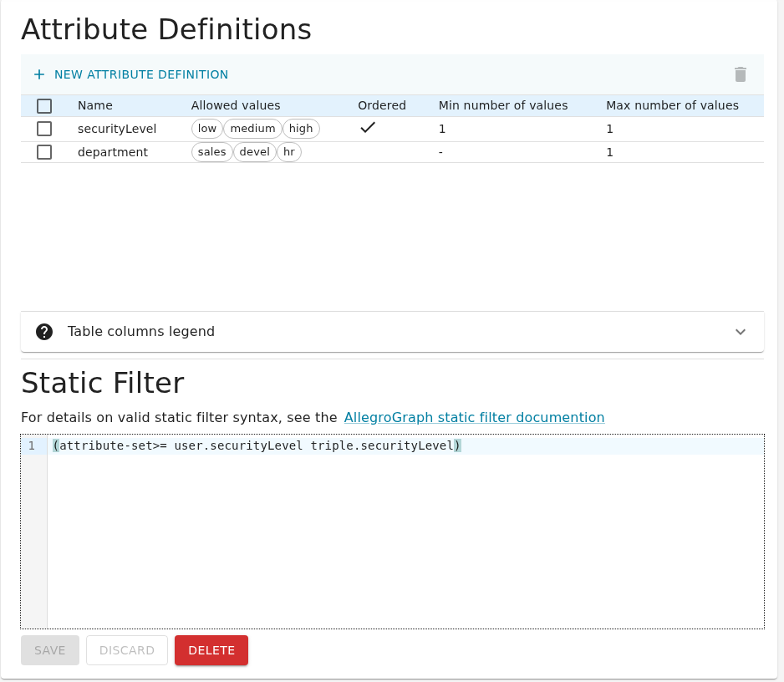The image size is (784, 682).
Task: Click the Name column header
Action: pyautogui.click(x=95, y=105)
